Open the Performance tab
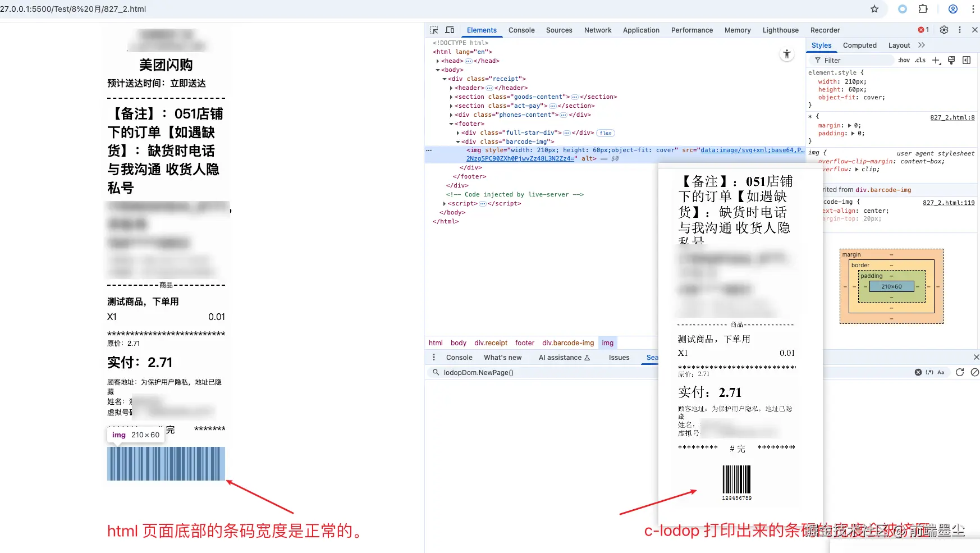Image resolution: width=980 pixels, height=553 pixels. click(x=692, y=30)
